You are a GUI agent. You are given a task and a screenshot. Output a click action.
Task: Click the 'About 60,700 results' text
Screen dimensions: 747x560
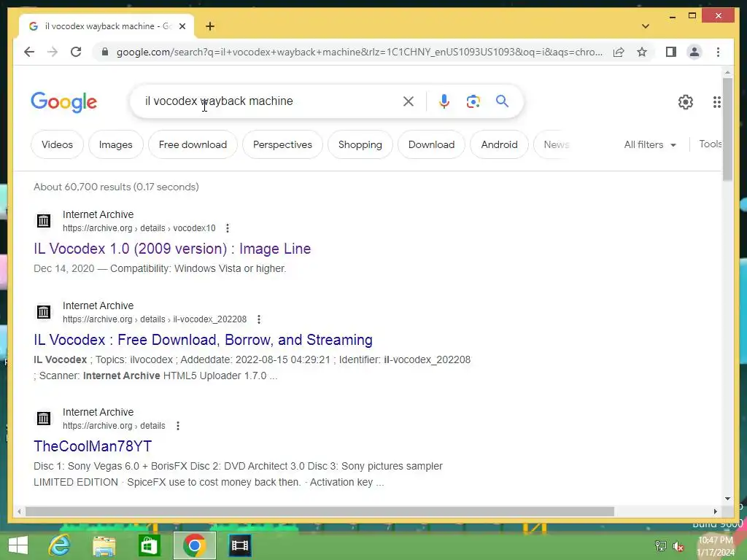pos(116,187)
